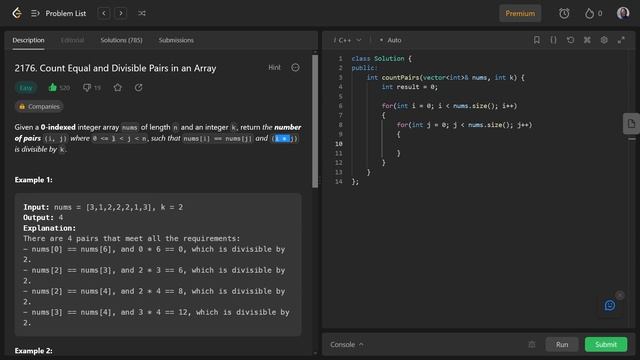Click Problem List title link
Image resolution: width=640 pixels, height=360 pixels.
pyautogui.click(x=66, y=13)
